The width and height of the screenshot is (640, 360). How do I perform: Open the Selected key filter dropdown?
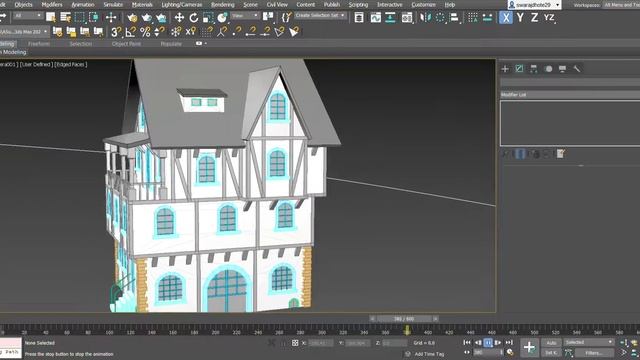coord(589,342)
